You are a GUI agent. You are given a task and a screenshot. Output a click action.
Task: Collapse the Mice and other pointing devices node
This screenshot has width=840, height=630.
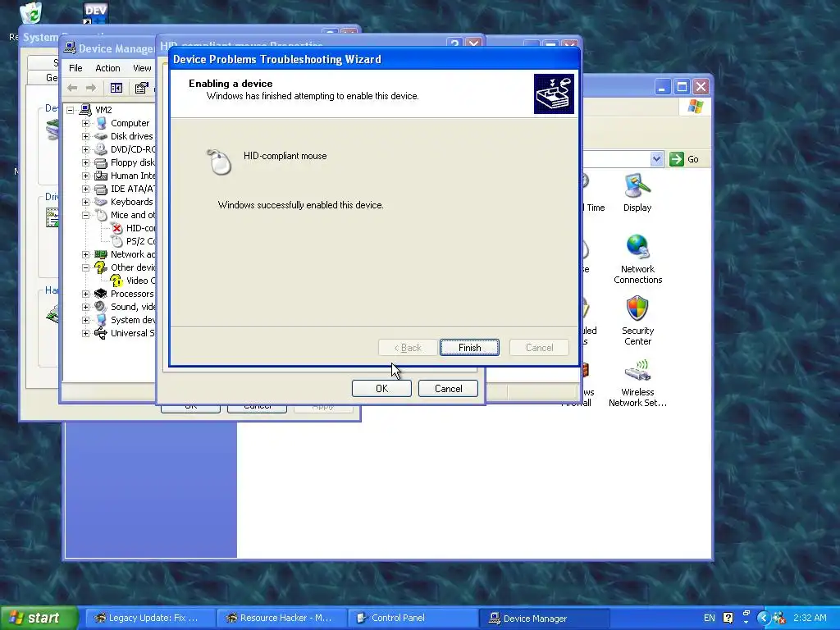[x=85, y=215]
